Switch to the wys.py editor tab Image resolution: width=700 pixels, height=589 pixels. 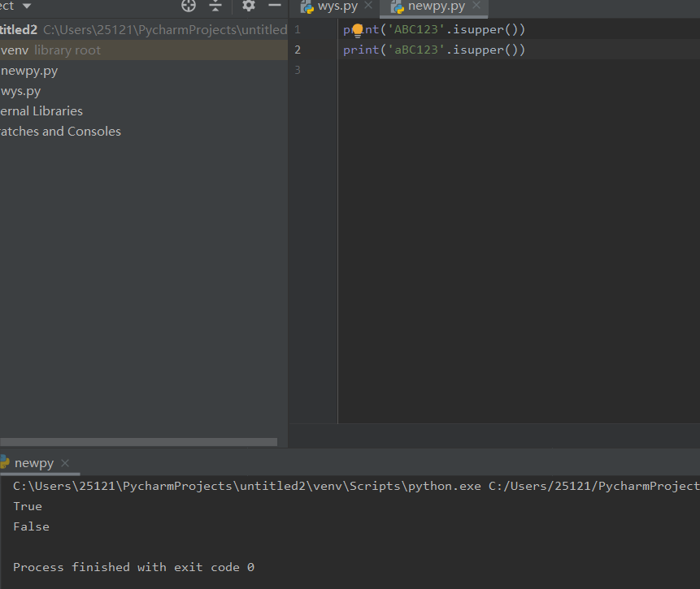(x=337, y=6)
